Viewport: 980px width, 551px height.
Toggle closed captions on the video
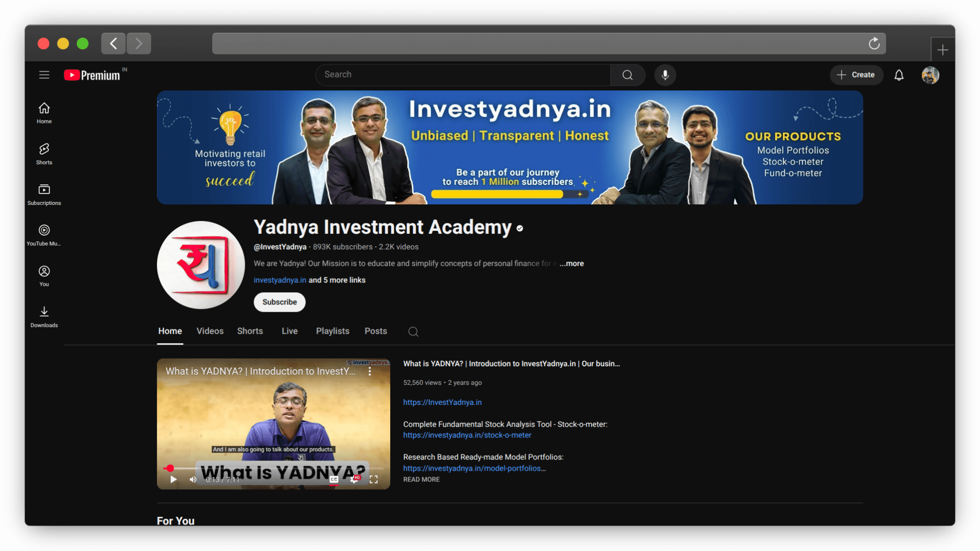334,479
